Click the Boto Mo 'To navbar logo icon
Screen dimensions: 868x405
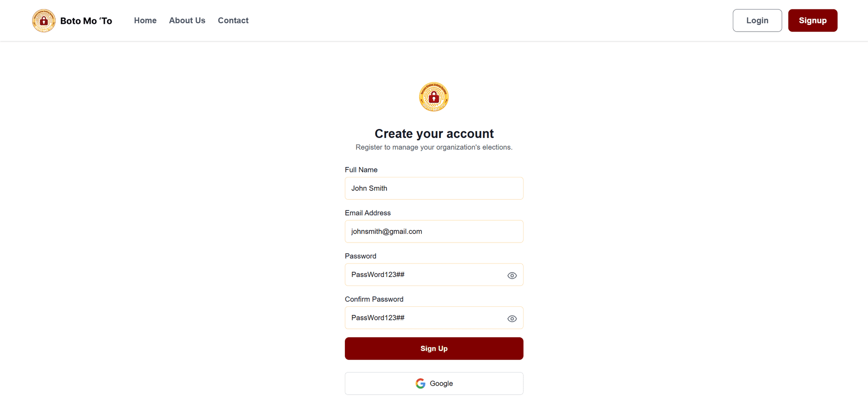[x=44, y=21]
